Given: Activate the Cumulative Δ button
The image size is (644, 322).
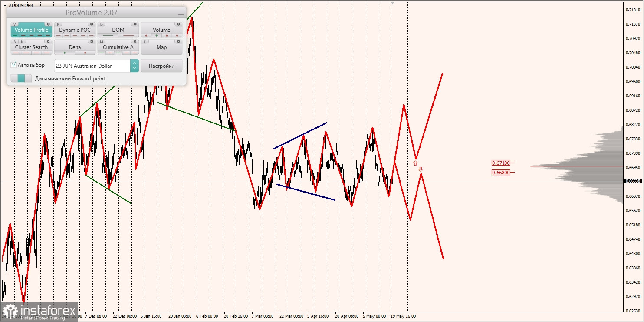Looking at the screenshot, I should click(118, 47).
